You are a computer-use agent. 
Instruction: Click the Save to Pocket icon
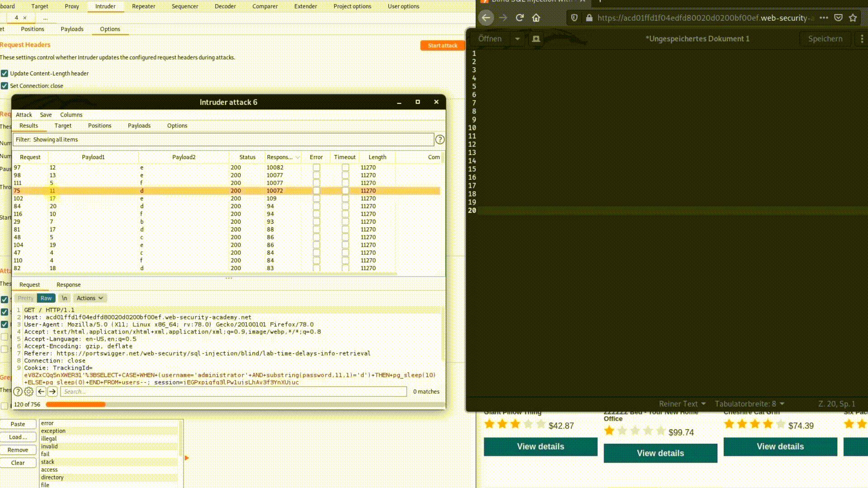[x=838, y=18]
